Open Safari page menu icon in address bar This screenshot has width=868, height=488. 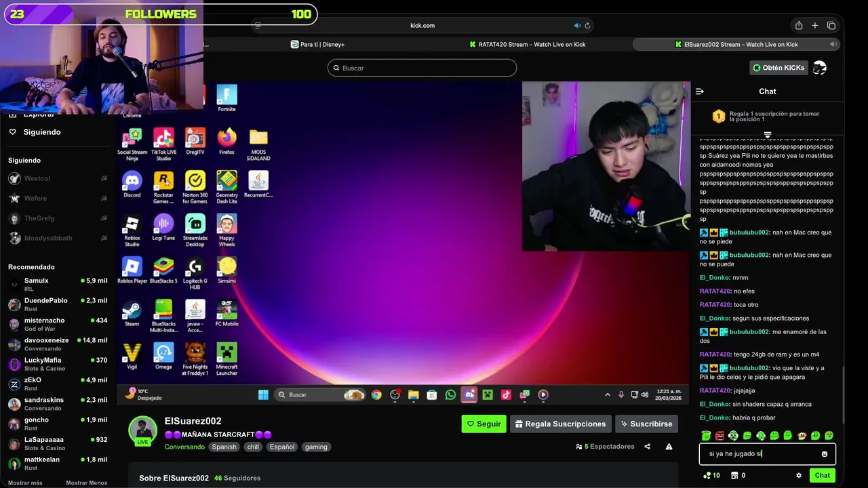pos(258,26)
